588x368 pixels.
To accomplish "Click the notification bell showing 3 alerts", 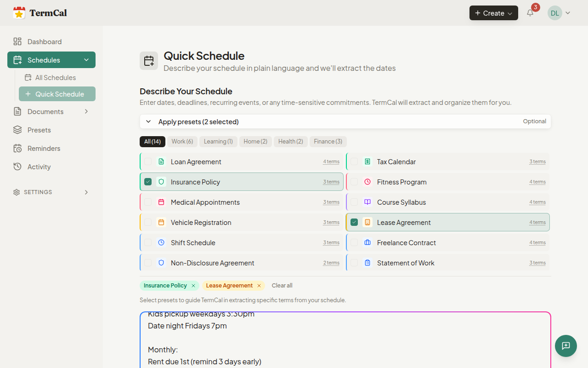I will 530,13.
